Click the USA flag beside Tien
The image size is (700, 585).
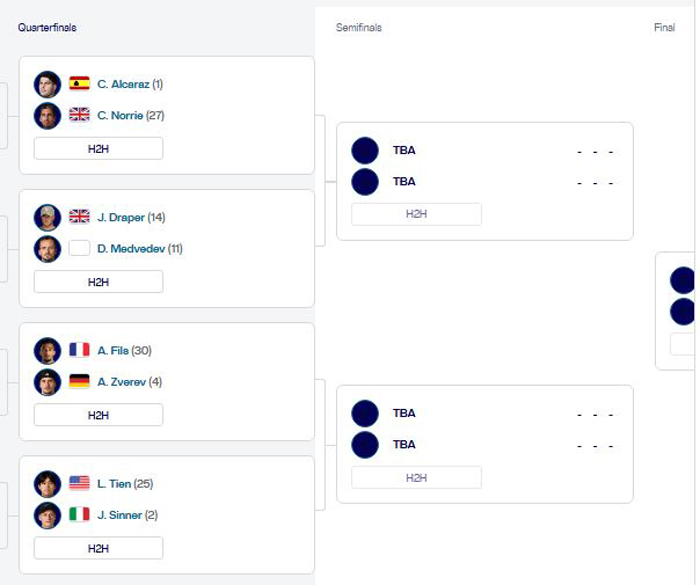(x=79, y=483)
